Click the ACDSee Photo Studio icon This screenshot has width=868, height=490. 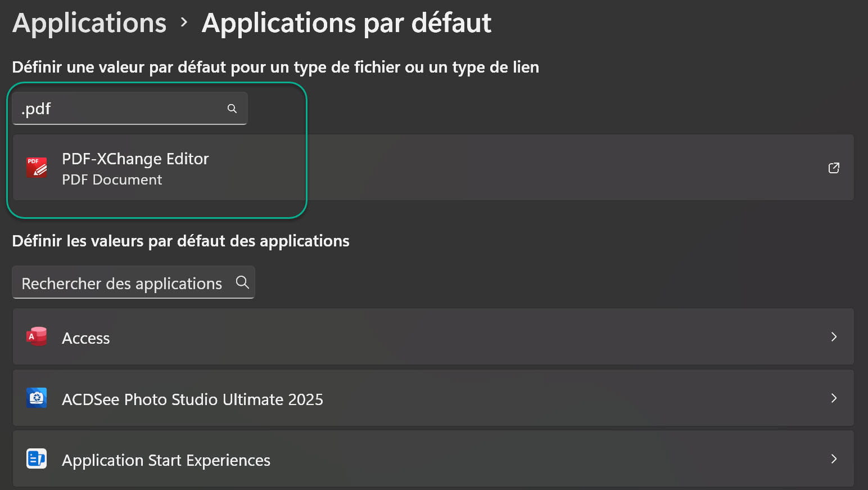[x=37, y=398]
